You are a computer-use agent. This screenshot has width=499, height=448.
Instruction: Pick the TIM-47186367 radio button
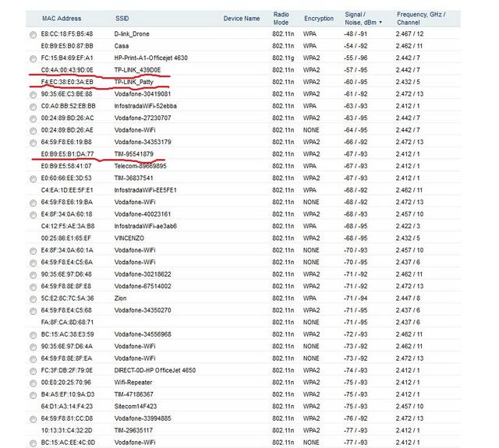(x=33, y=395)
